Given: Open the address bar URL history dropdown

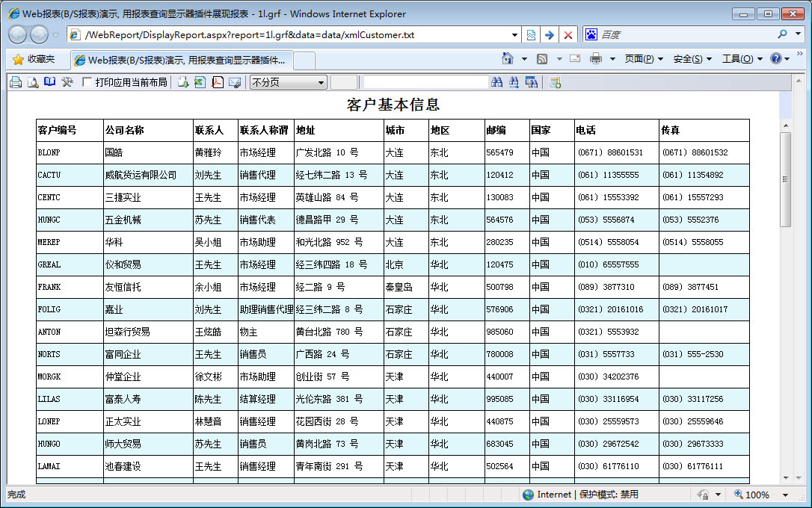Looking at the screenshot, I should coord(514,35).
